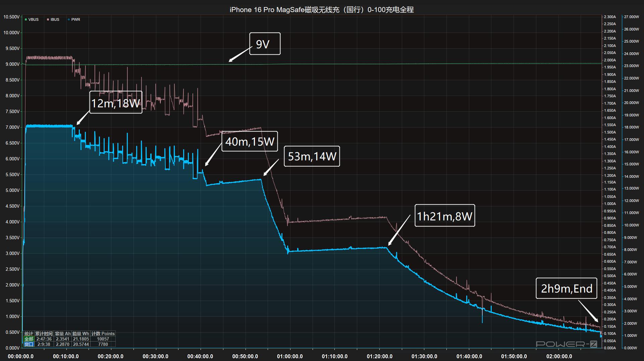The height and width of the screenshot is (361, 644).
Task: Click the chart title text at top
Action: [x=322, y=10]
